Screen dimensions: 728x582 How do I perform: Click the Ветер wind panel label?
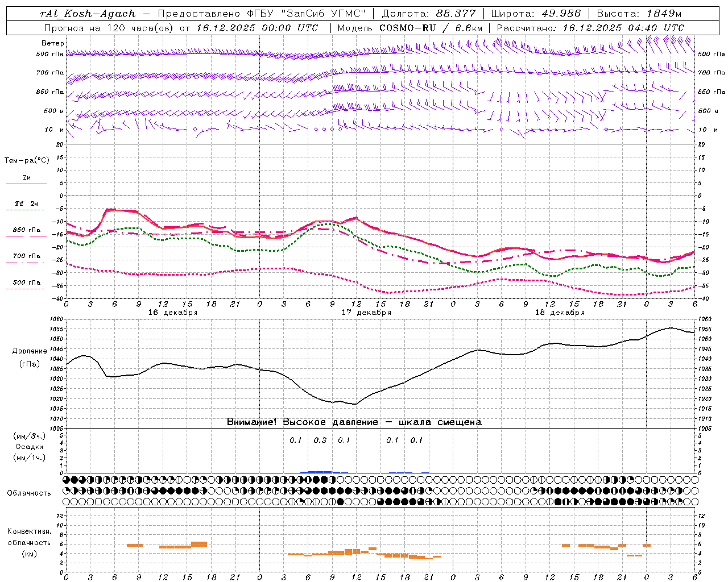click(53, 43)
